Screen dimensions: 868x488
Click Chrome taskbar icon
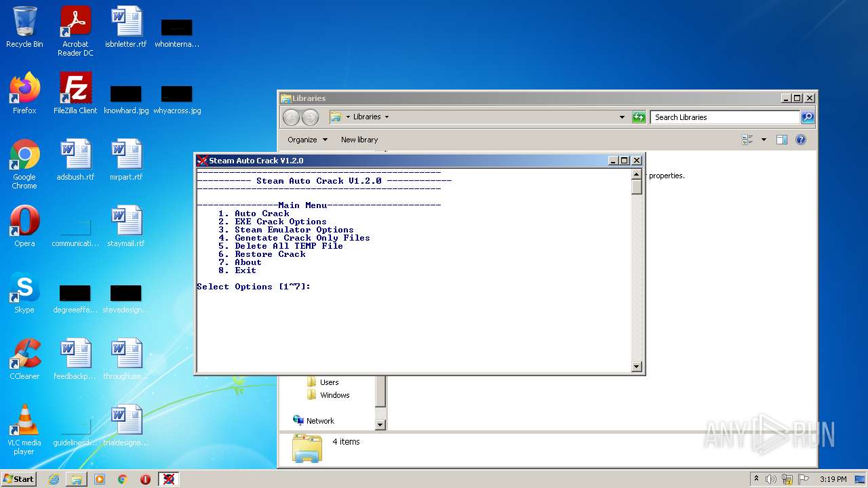tap(123, 479)
